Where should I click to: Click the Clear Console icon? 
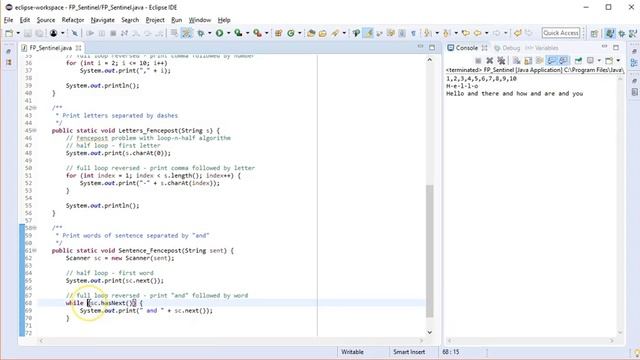[x=516, y=60]
